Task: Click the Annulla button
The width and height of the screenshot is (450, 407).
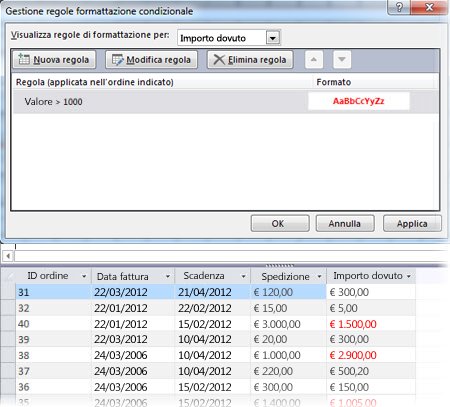Action: coord(345,223)
